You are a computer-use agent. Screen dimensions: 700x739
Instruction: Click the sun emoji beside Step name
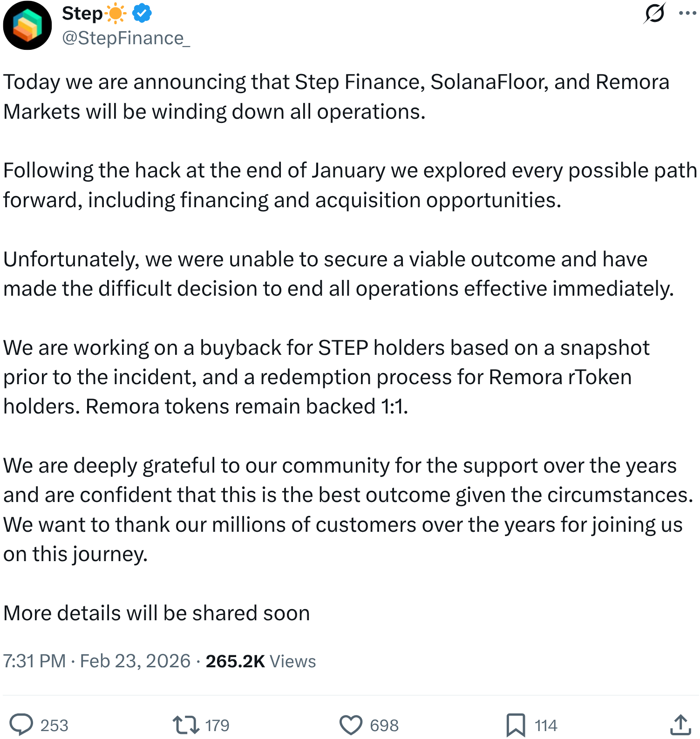tap(116, 14)
